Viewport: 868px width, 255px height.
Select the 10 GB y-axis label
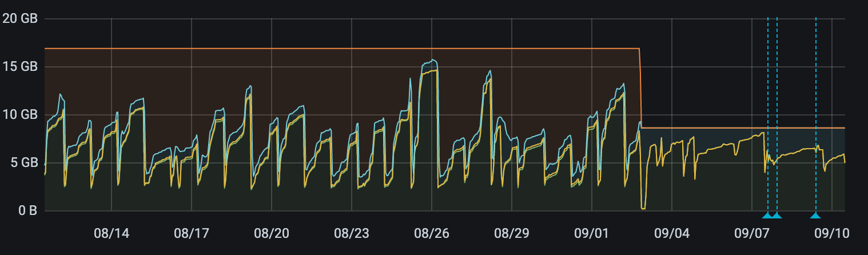coord(20,115)
